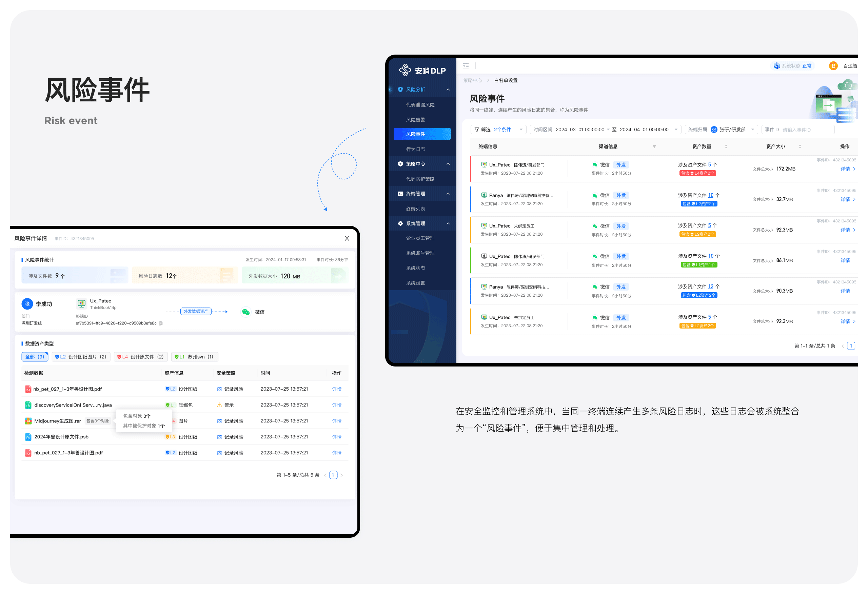Open 系统状态 in sidebar
The height and width of the screenshot is (594, 868).
[x=415, y=268]
